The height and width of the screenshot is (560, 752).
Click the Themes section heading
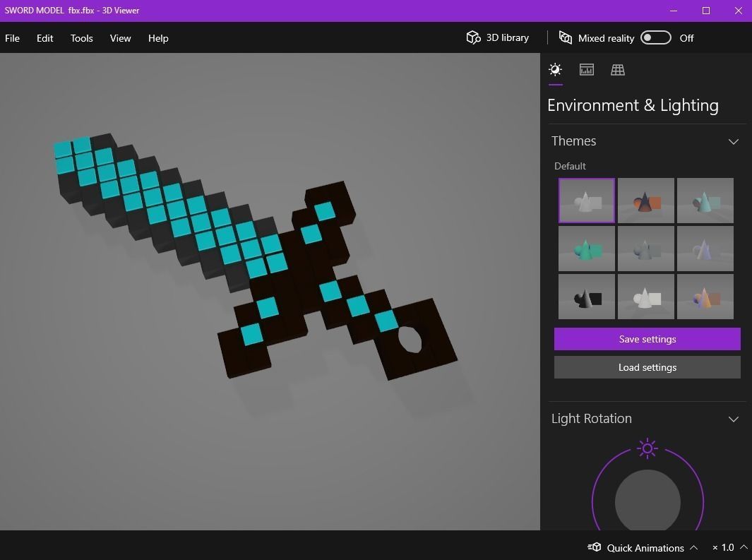573,141
